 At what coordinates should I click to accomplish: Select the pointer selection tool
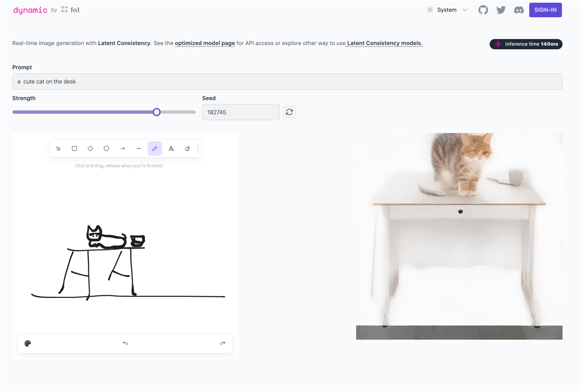tap(58, 149)
